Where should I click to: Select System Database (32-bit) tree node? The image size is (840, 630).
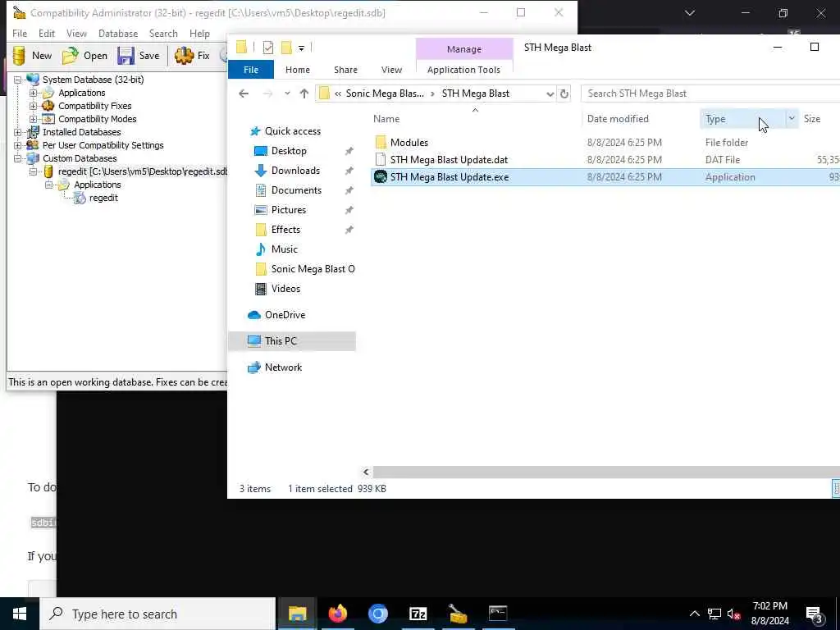93,80
